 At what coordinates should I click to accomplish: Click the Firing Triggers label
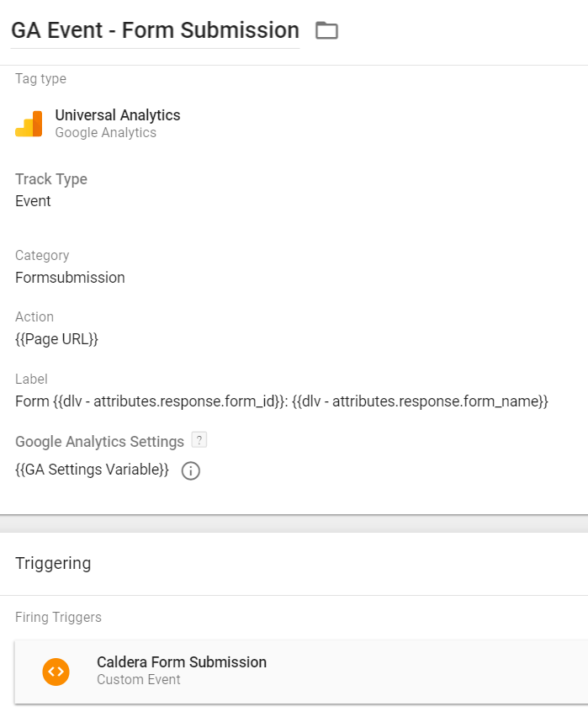58,617
